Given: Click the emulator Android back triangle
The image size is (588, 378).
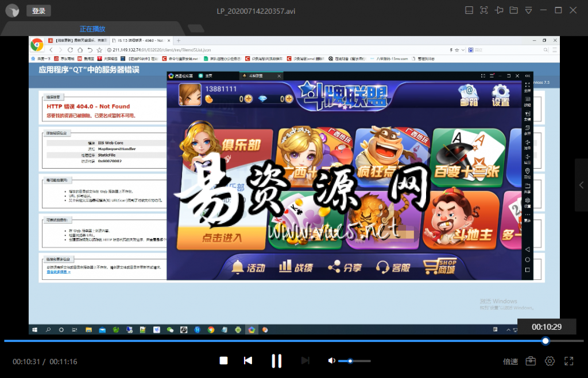Looking at the screenshot, I should point(527,249).
